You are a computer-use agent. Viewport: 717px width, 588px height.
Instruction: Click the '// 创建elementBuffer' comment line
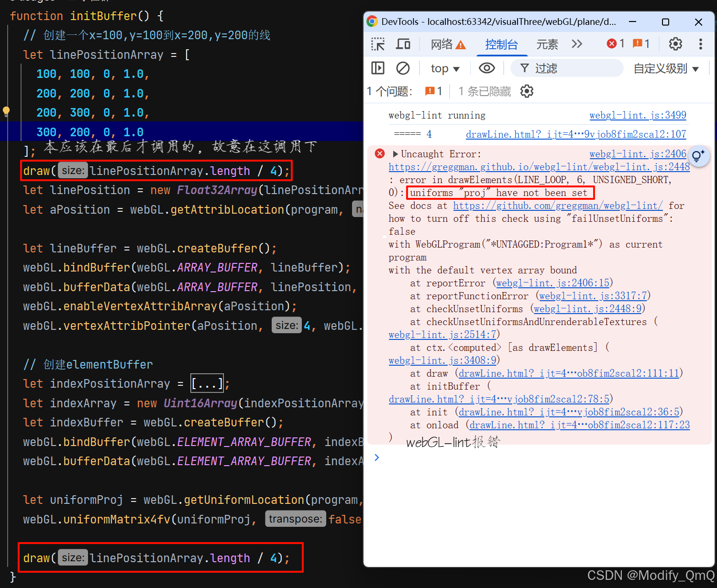tap(88, 364)
